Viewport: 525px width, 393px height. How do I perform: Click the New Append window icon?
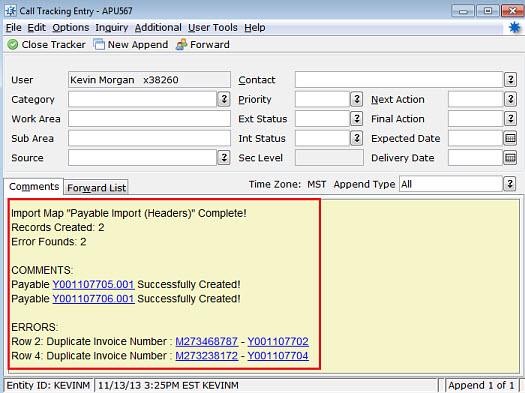point(99,44)
